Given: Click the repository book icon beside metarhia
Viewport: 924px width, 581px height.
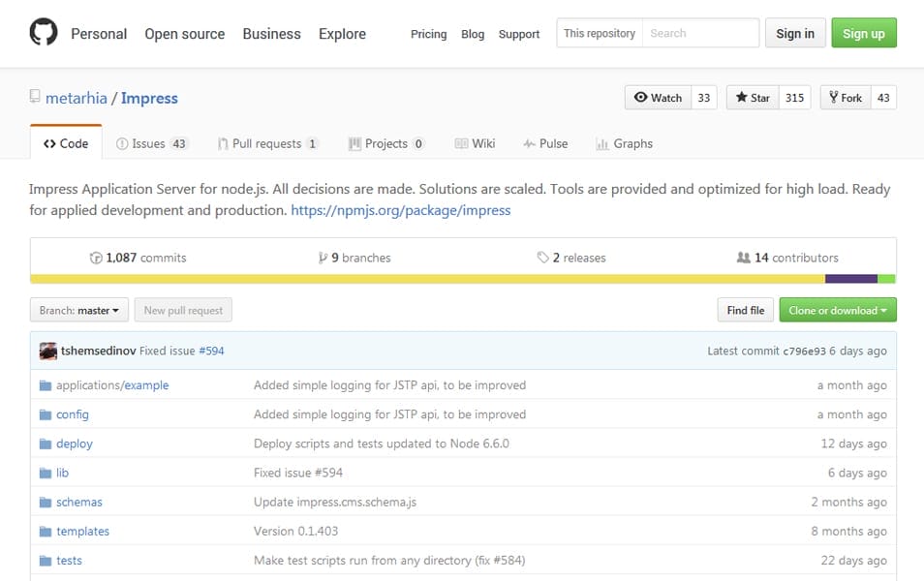Looking at the screenshot, I should tap(35, 97).
